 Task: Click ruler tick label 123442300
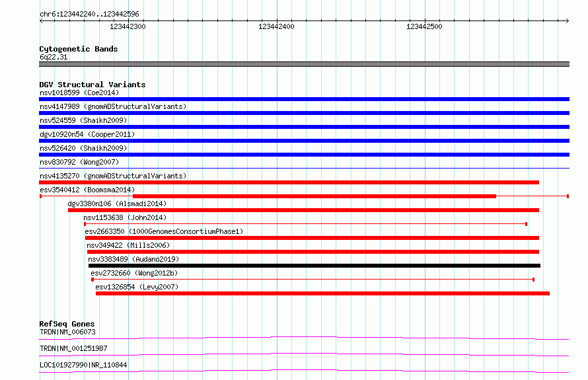[x=128, y=26]
